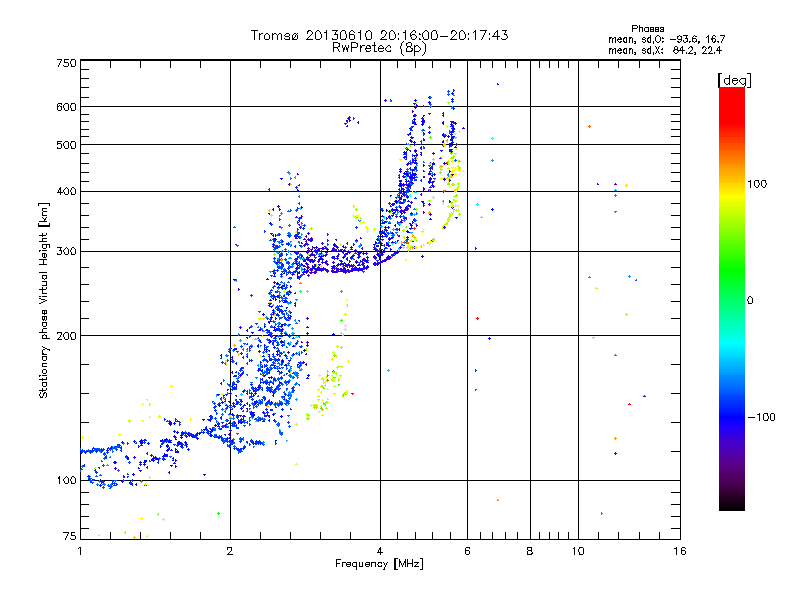Click the colorbar tick label "-100"
The height and width of the screenshot is (600, 800).
point(761,417)
